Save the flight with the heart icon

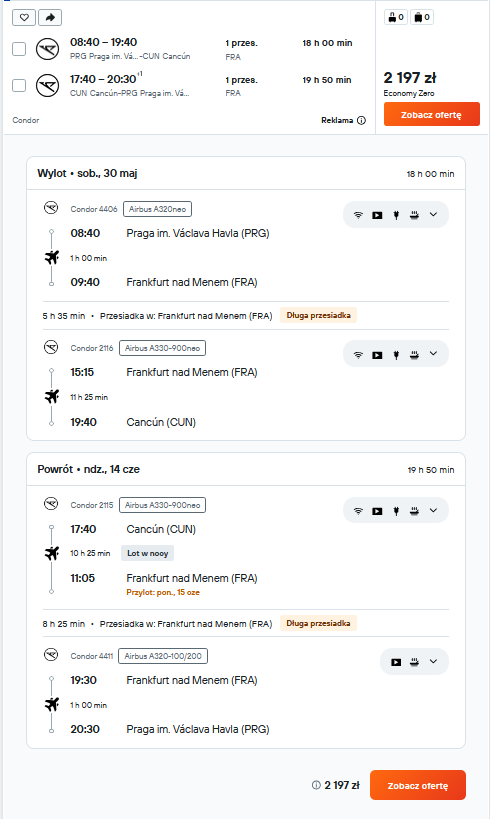coord(24,18)
